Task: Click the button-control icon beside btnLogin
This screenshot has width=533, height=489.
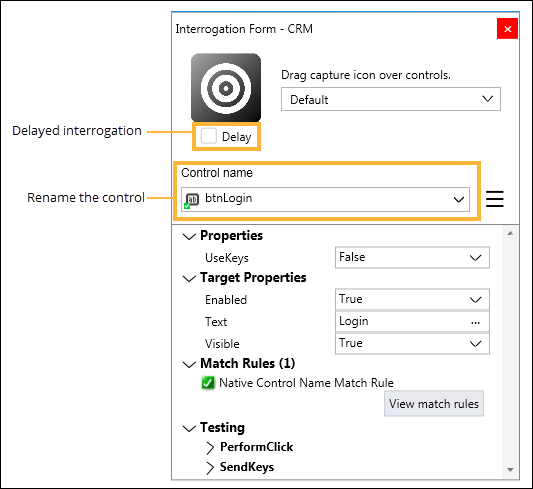Action: (192, 200)
